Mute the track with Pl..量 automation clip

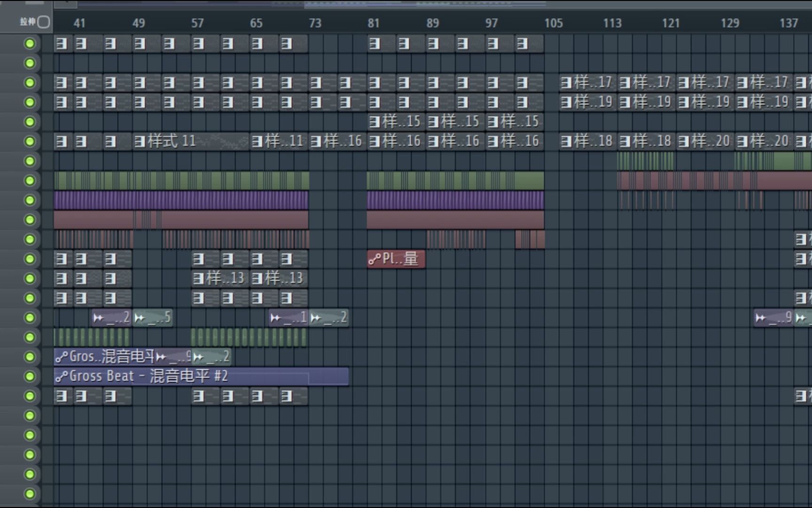click(30, 259)
